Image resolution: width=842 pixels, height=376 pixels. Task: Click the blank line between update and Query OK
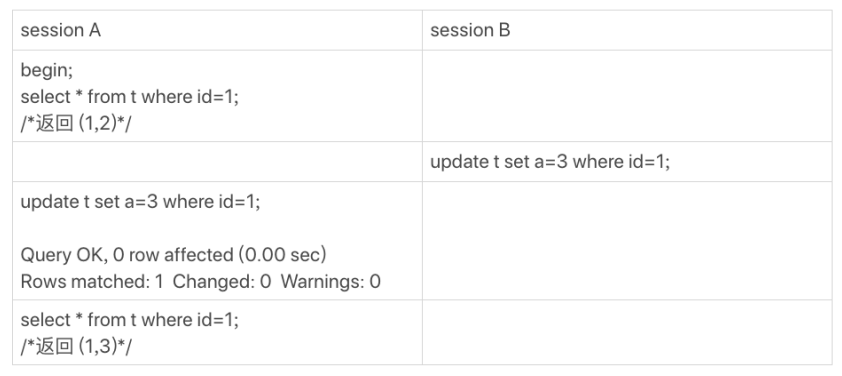click(x=217, y=228)
